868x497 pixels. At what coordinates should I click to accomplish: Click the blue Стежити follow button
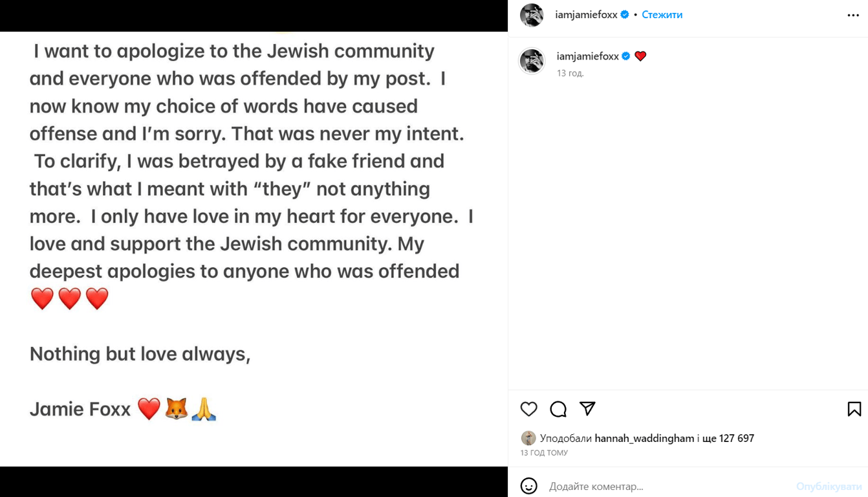662,15
